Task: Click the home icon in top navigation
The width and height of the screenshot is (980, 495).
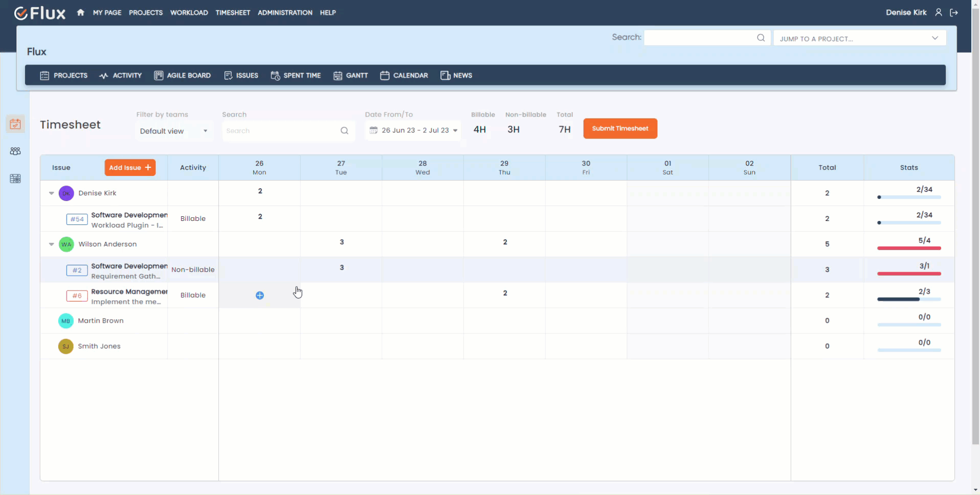Action: coord(80,13)
